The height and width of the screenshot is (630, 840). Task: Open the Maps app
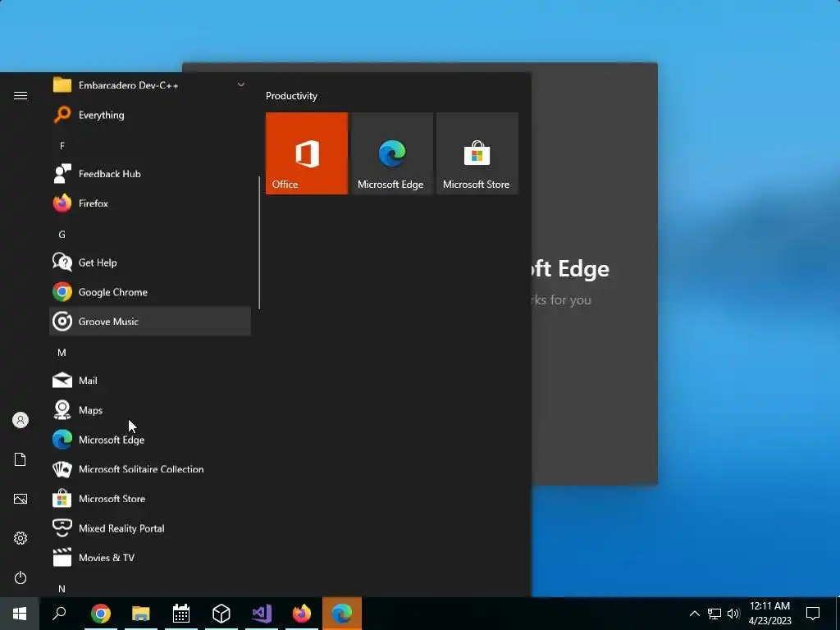click(150, 410)
